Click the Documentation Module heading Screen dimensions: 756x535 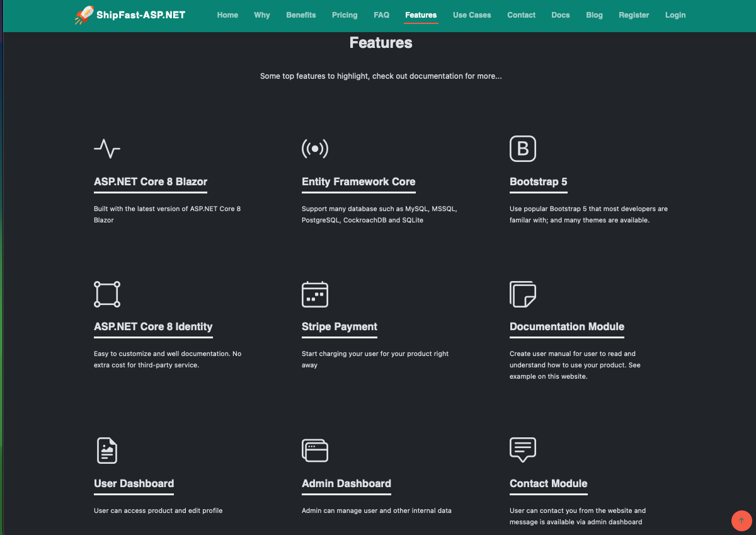(x=567, y=326)
